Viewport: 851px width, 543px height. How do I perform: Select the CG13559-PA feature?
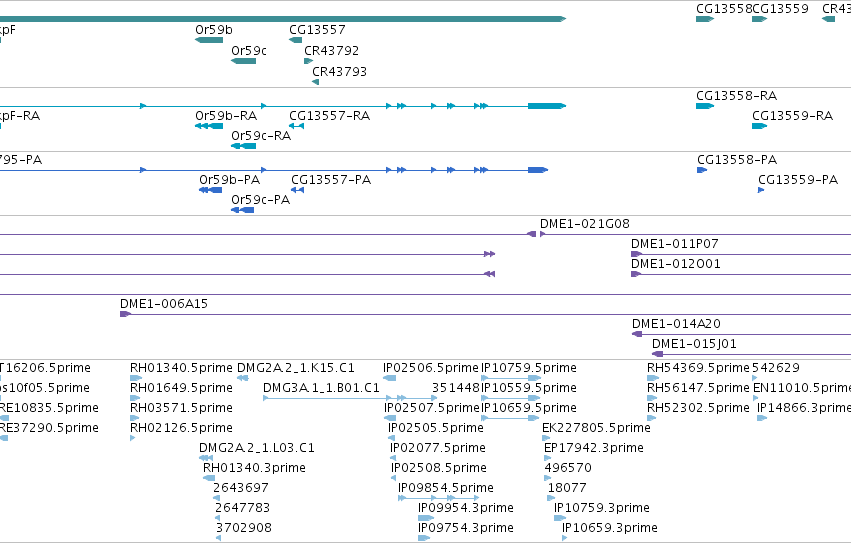pos(761,190)
